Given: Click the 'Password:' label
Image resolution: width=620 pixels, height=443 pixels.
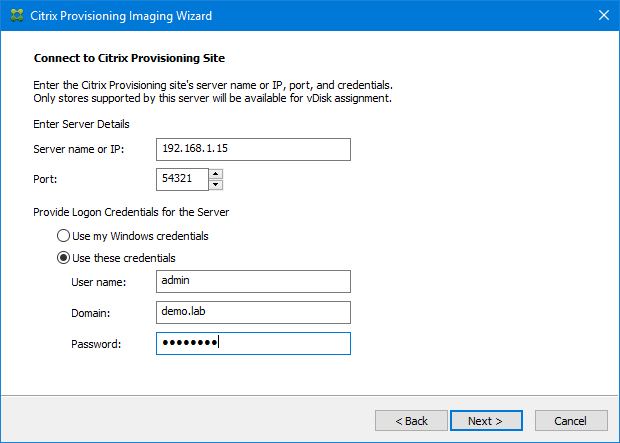Looking at the screenshot, I should pyautogui.click(x=96, y=344).
